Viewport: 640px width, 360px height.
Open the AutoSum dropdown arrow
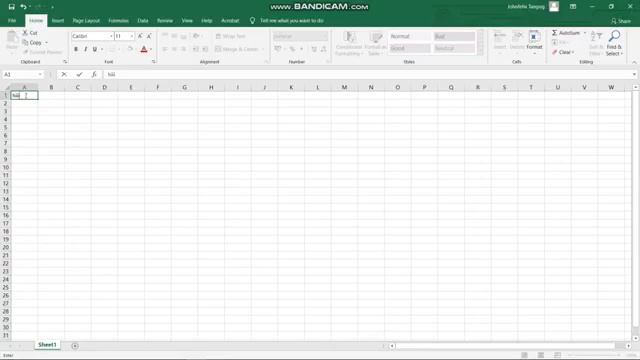pos(584,33)
